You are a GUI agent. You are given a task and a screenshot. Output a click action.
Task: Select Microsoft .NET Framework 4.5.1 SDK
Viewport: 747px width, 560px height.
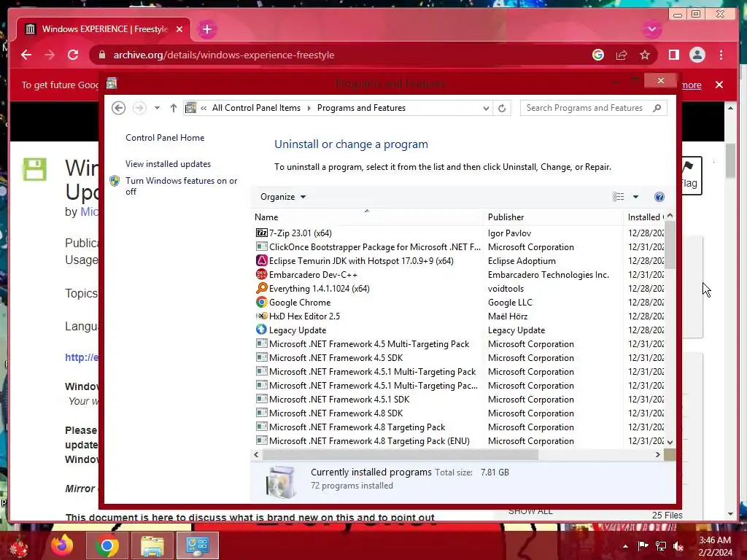[333, 399]
